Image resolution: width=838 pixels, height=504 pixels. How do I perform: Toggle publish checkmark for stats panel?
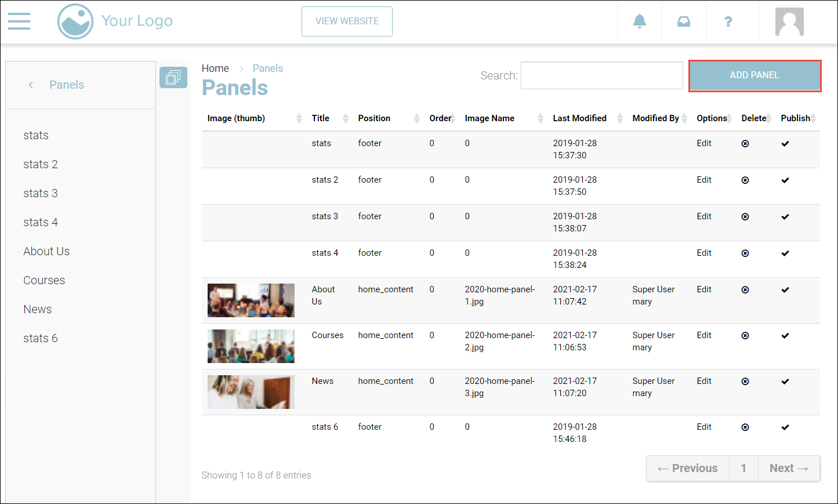click(785, 144)
